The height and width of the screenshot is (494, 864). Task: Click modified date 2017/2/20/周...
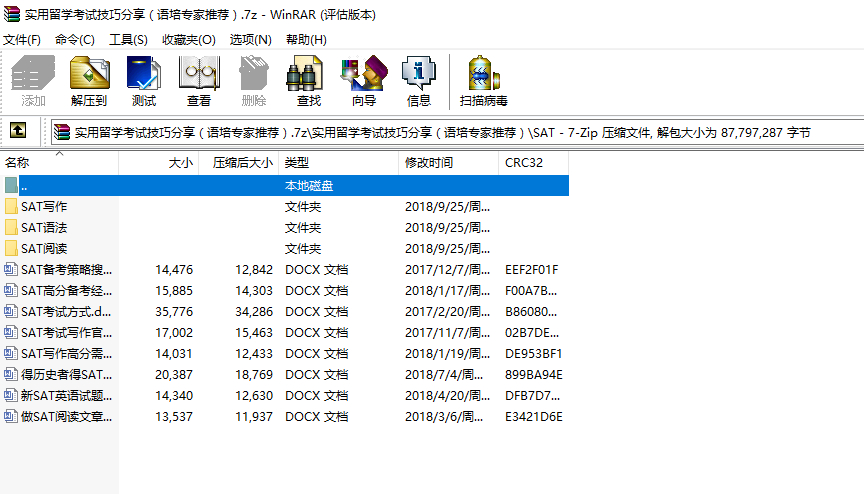point(447,311)
